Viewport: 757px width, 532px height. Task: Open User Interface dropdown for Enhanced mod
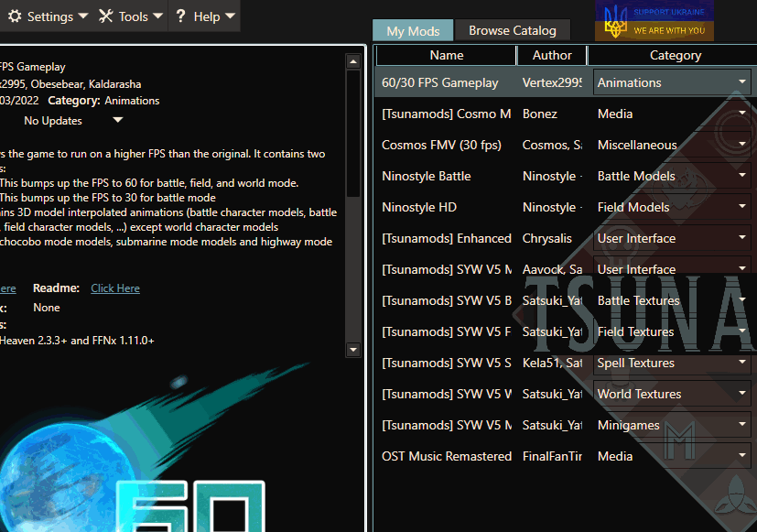pos(672,238)
